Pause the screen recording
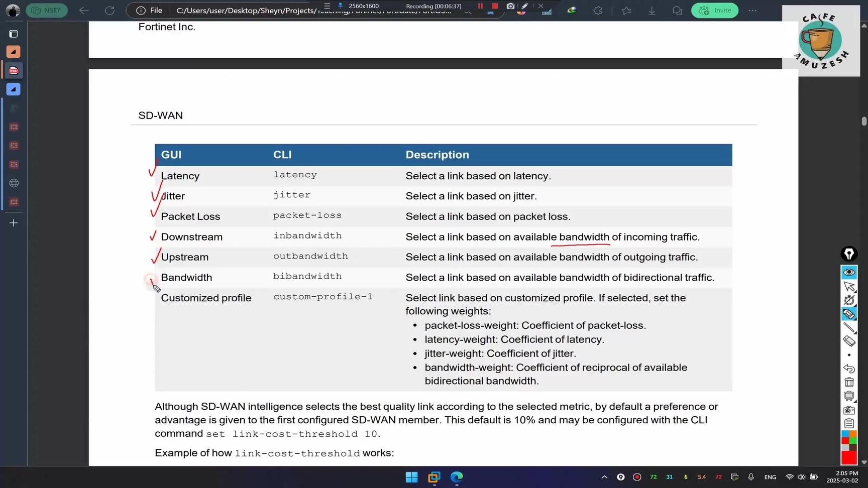Viewport: 868px width, 488px height. pos(480,6)
